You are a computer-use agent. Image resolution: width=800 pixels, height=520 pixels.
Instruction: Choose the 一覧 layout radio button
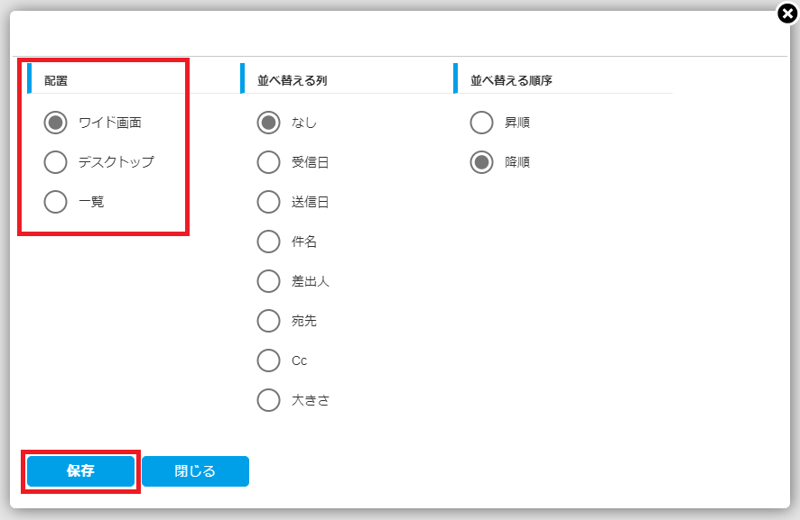[56, 202]
